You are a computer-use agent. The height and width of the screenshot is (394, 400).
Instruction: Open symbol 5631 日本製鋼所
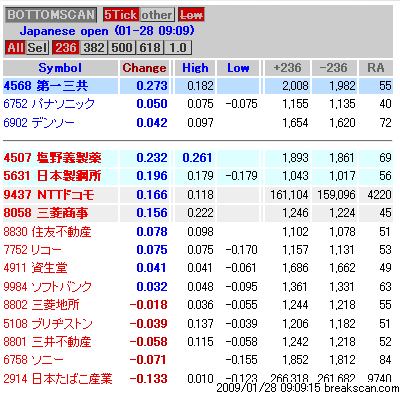(52, 176)
